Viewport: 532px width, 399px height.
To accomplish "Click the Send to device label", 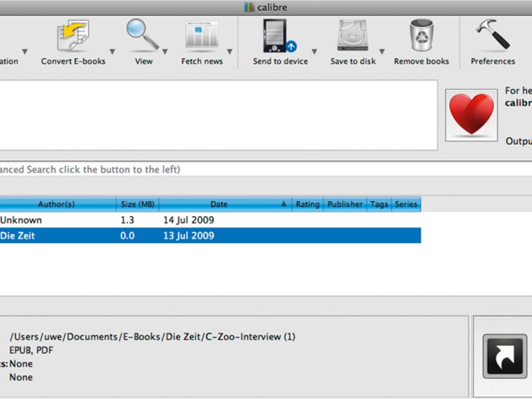I will pos(281,61).
